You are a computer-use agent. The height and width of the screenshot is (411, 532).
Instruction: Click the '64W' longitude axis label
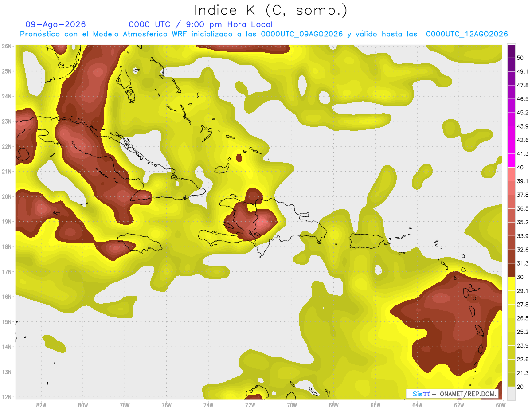(x=417, y=405)
